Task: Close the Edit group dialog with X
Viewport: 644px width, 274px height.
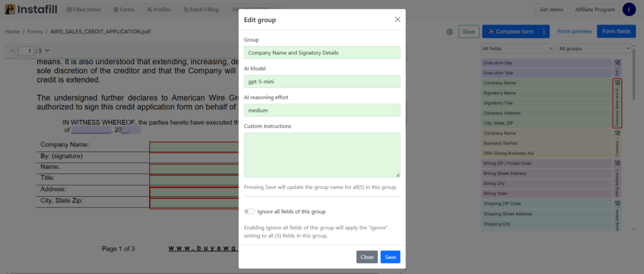Action: (397, 19)
